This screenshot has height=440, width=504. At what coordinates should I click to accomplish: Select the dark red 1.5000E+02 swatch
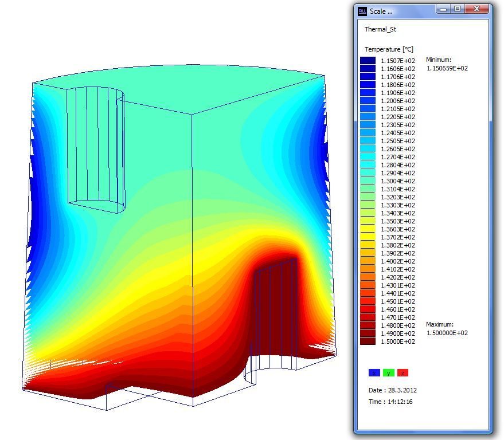pos(368,341)
